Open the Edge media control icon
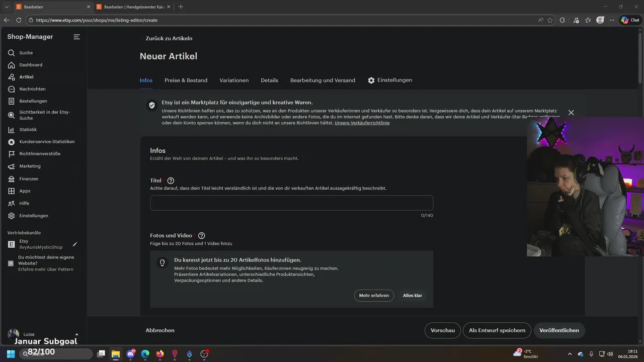This screenshot has width=644, height=362. click(575, 20)
